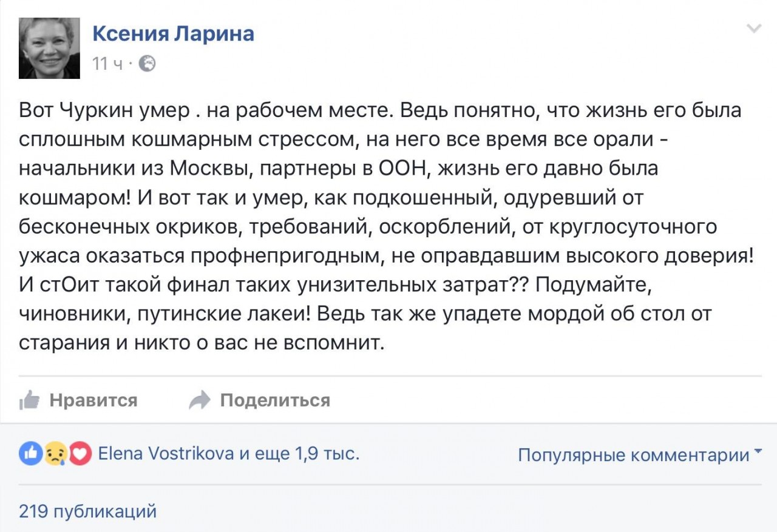This screenshot has width=777, height=532.
Task: Open the Ксения Ларина profile name link
Action: pyautogui.click(x=173, y=33)
